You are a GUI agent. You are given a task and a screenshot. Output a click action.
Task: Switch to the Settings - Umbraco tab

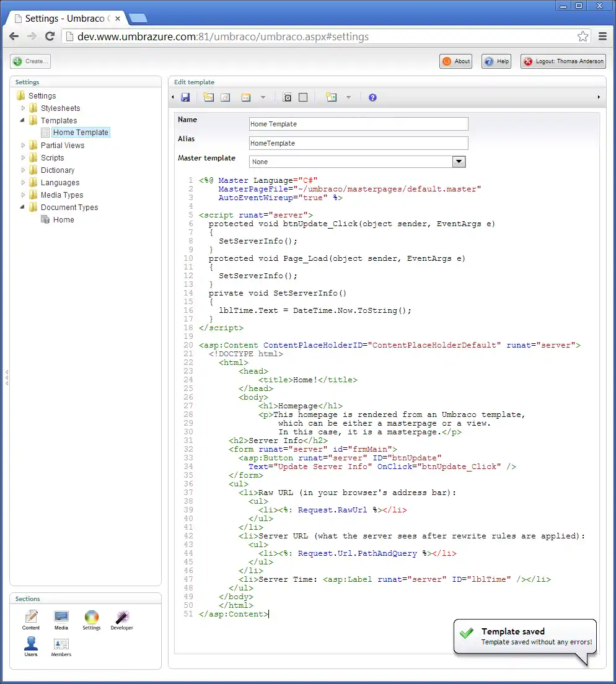point(66,19)
